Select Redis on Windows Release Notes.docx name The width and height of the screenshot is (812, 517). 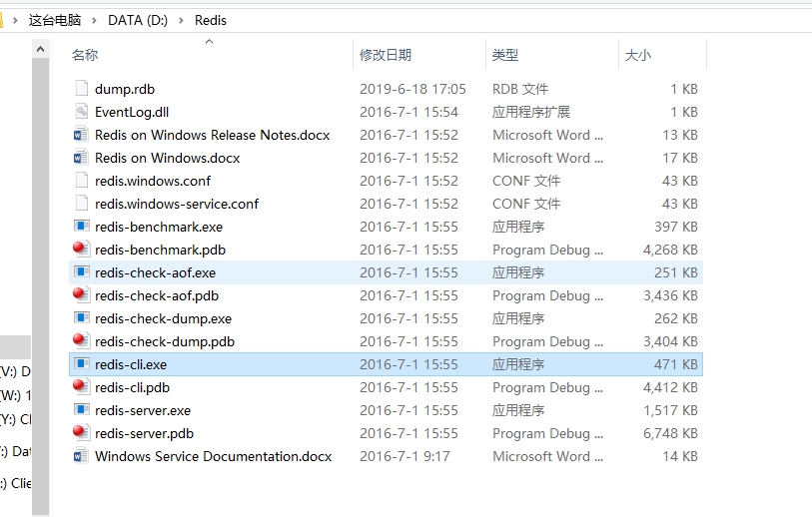[213, 135]
